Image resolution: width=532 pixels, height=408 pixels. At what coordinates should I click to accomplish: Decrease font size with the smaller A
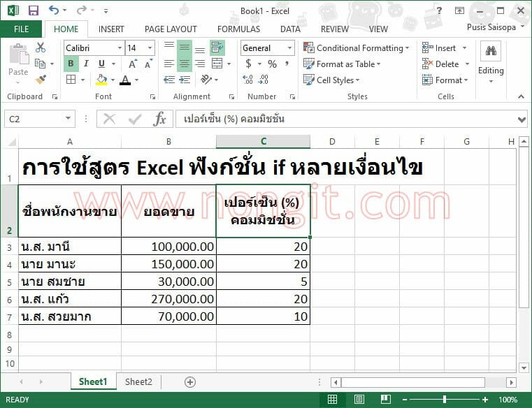[x=148, y=64]
